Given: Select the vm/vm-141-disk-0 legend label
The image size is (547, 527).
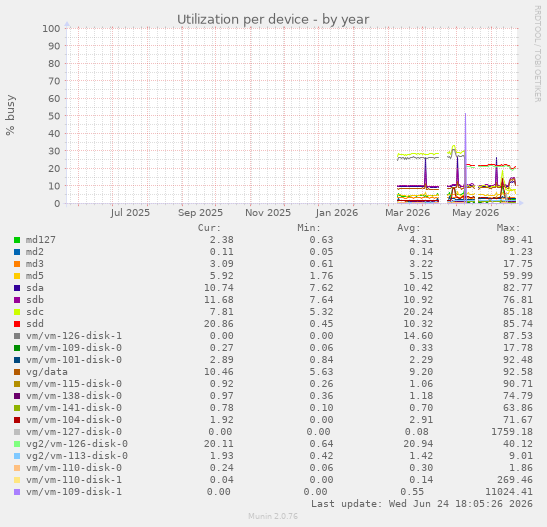Looking at the screenshot, I should pos(74,408).
